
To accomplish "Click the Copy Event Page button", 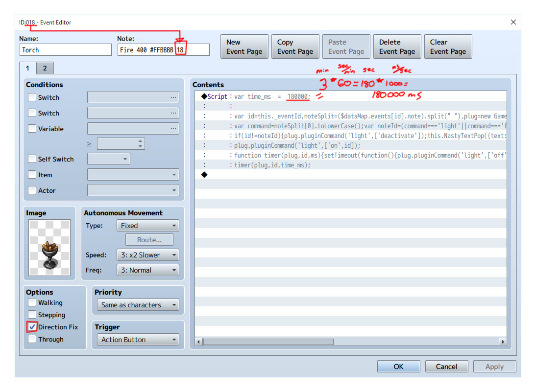I will [x=295, y=47].
